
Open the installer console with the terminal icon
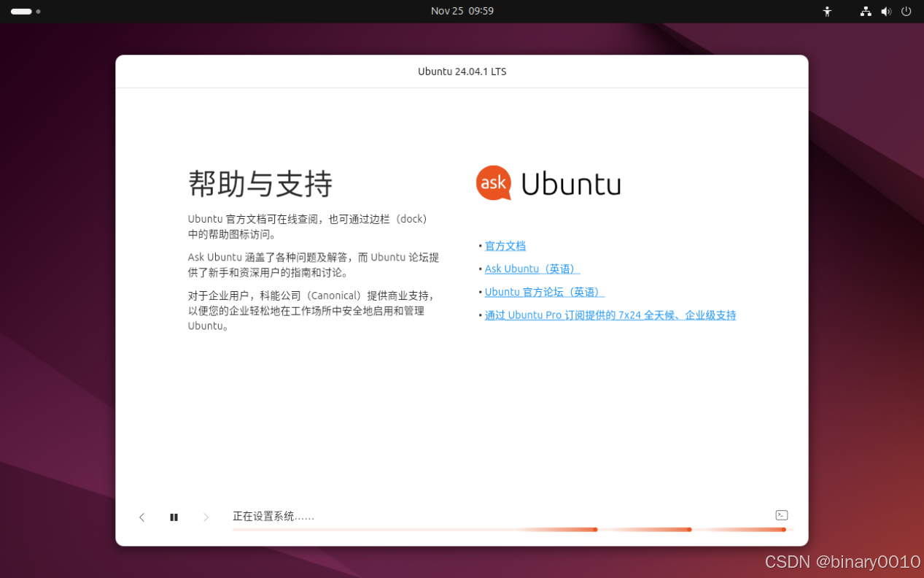click(781, 515)
